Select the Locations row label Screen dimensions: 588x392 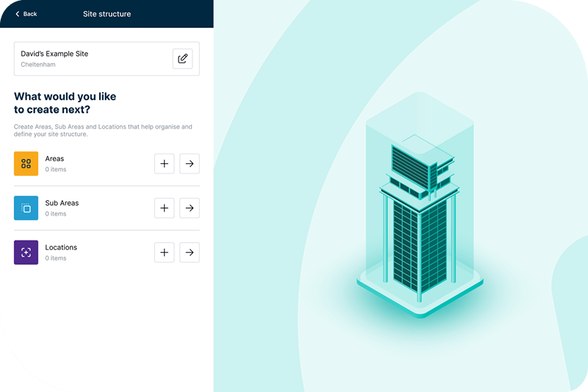[61, 248]
